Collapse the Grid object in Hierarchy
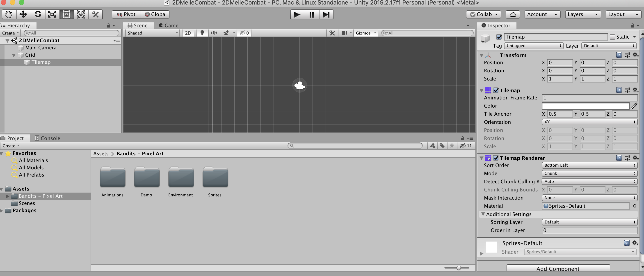Image resolution: width=644 pixels, height=276 pixels. [14, 55]
